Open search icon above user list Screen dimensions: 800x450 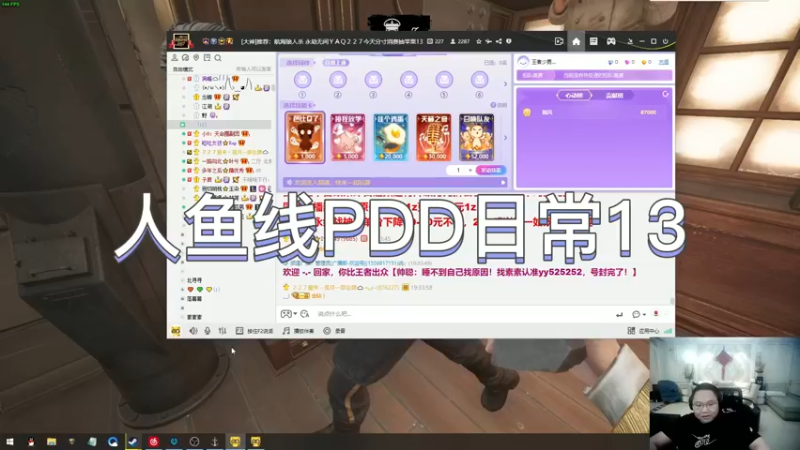click(218, 58)
